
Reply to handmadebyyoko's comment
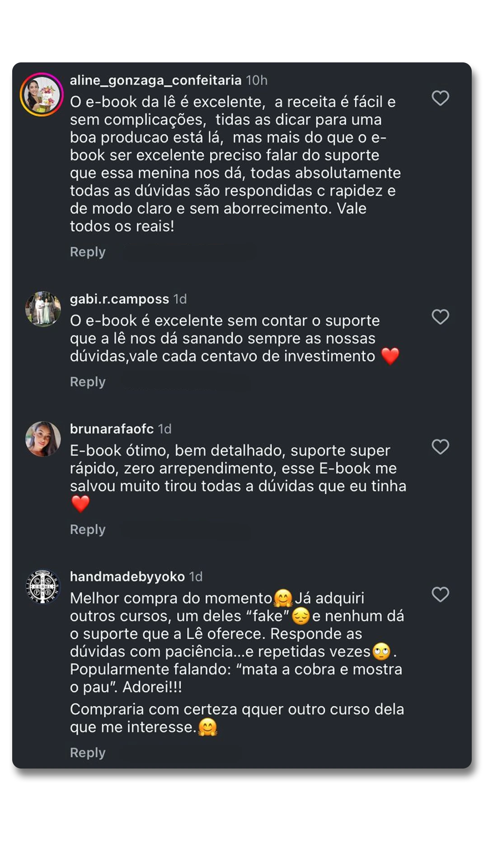[x=88, y=753]
